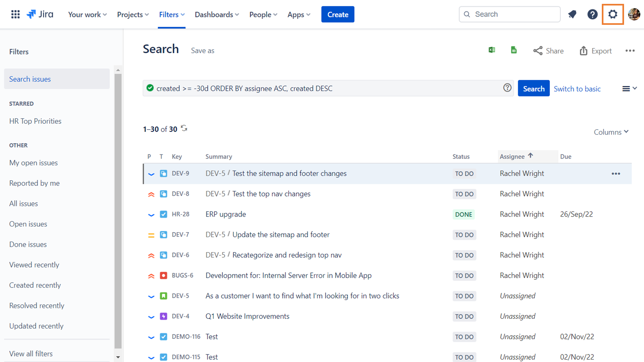
Task: Open the settings gear icon
Action: tap(612, 15)
